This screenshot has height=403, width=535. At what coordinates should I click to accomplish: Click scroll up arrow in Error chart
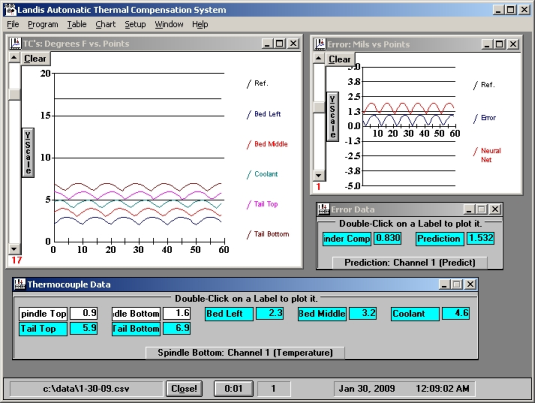pos(318,58)
